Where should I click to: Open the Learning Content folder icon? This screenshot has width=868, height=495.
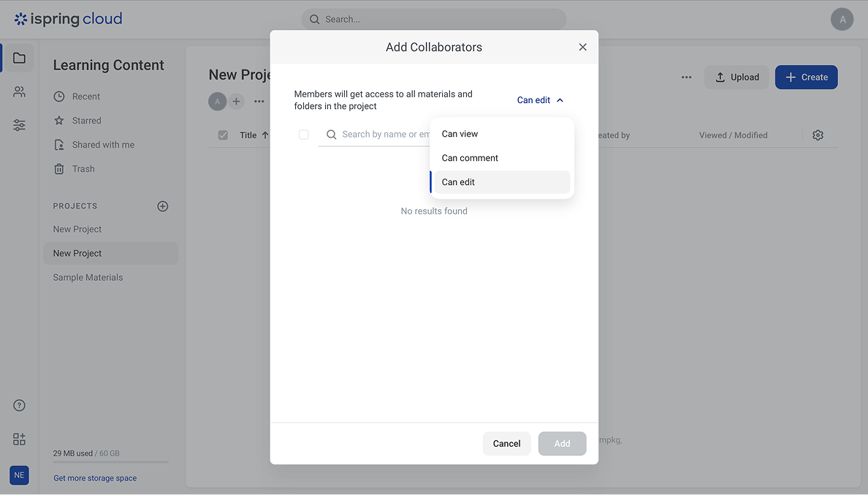tap(19, 57)
